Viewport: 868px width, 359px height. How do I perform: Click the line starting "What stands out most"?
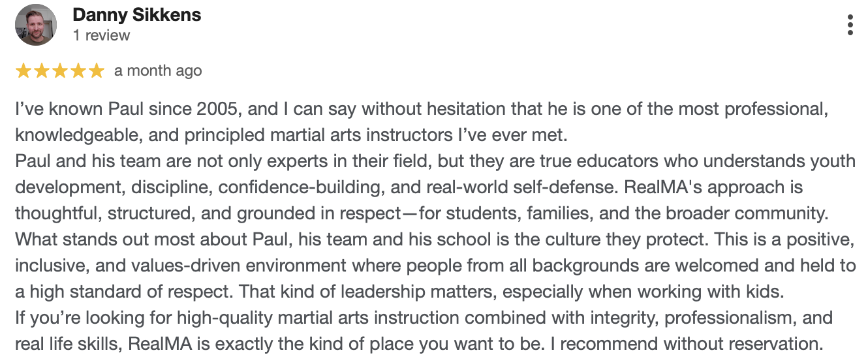click(x=418, y=240)
